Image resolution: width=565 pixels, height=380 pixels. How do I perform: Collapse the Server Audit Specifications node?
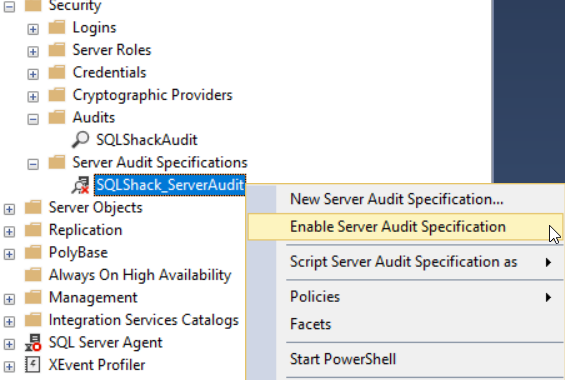click(33, 164)
